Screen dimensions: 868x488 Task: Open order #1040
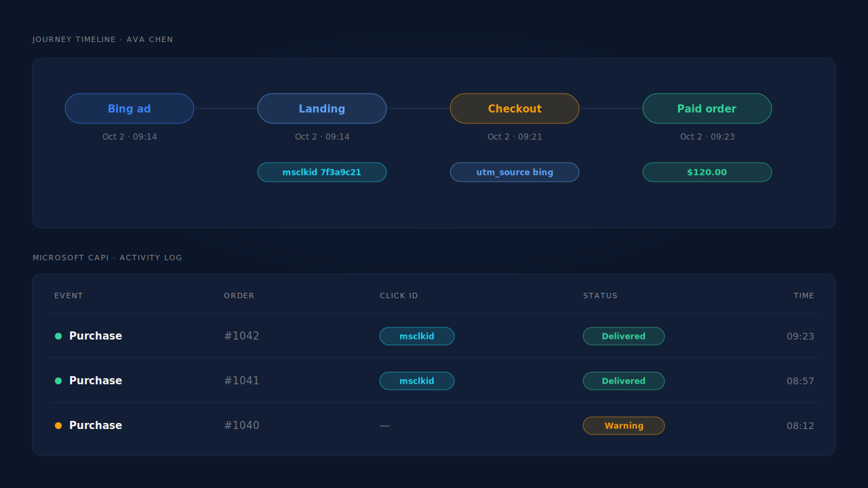pos(241,426)
